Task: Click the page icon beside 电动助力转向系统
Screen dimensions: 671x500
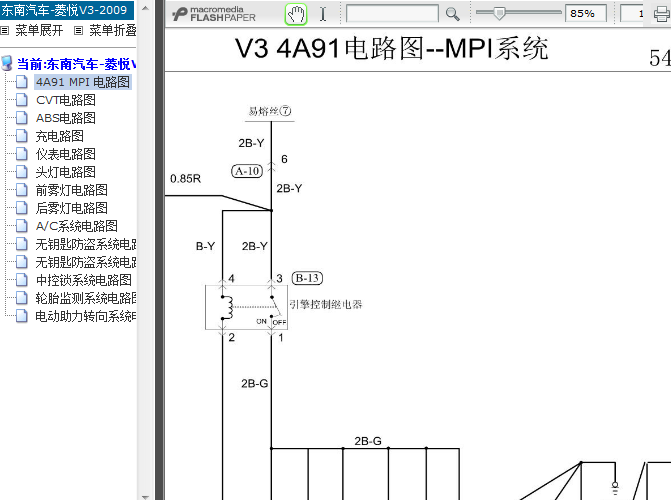Action: click(x=21, y=315)
